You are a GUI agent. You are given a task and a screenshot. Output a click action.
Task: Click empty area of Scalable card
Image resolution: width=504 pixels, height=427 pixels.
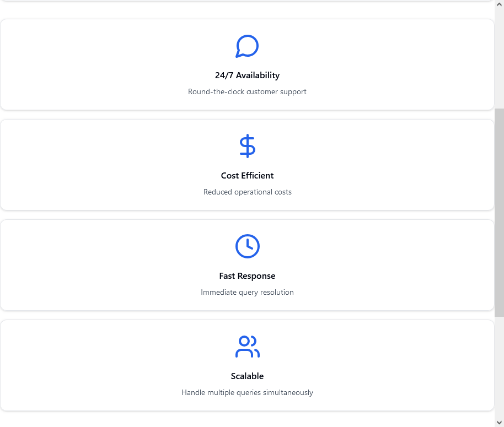[96, 365]
